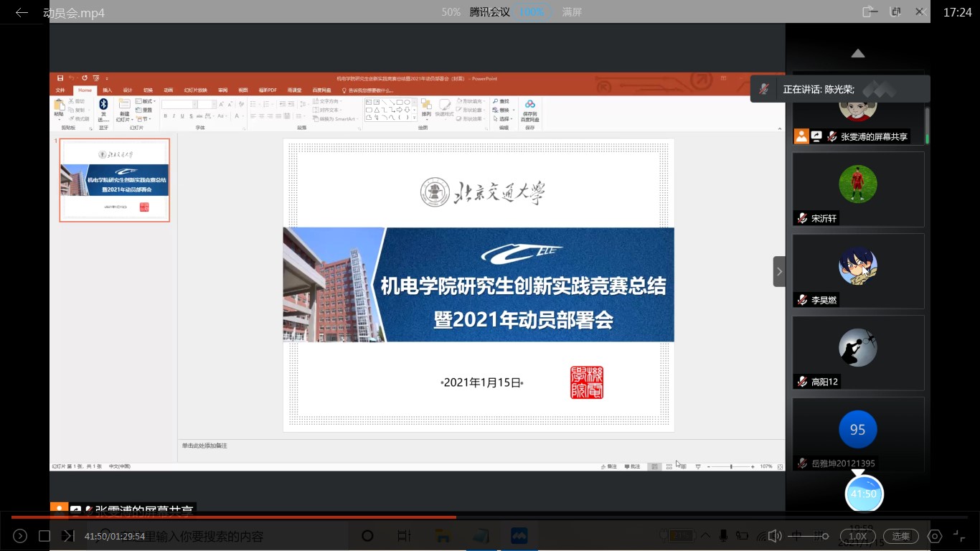Click the Bluetooth send icon in ribbon
The height and width of the screenshot is (551, 980).
tap(103, 105)
